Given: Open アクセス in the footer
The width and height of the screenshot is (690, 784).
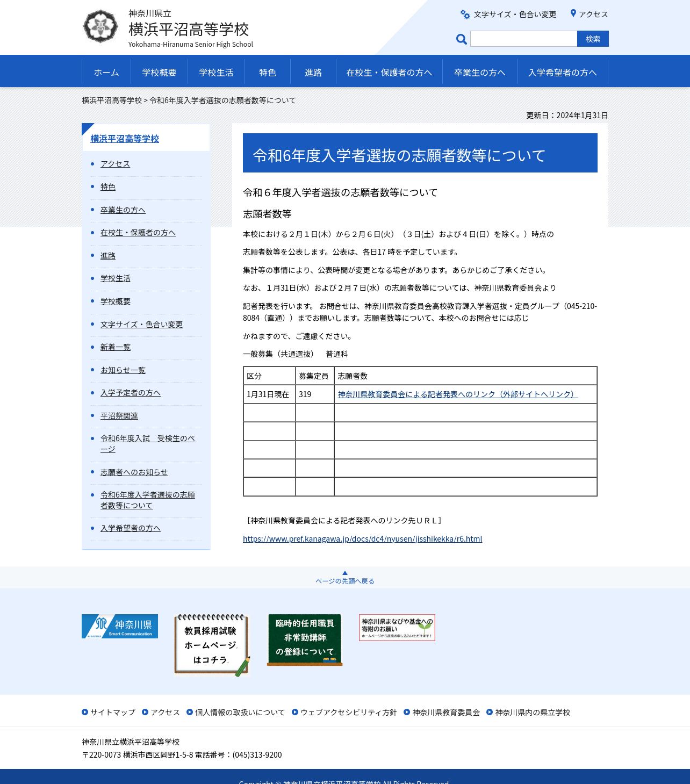Looking at the screenshot, I should click(165, 713).
